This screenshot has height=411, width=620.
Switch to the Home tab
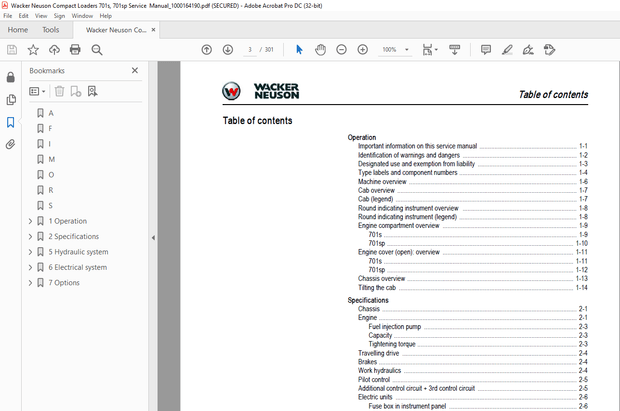coord(18,30)
